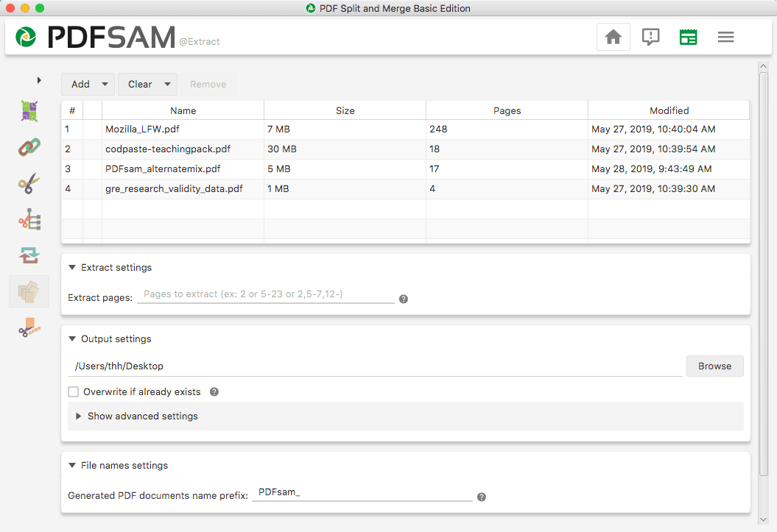Click the Remove button above file list
The width and height of the screenshot is (777, 532).
[208, 84]
